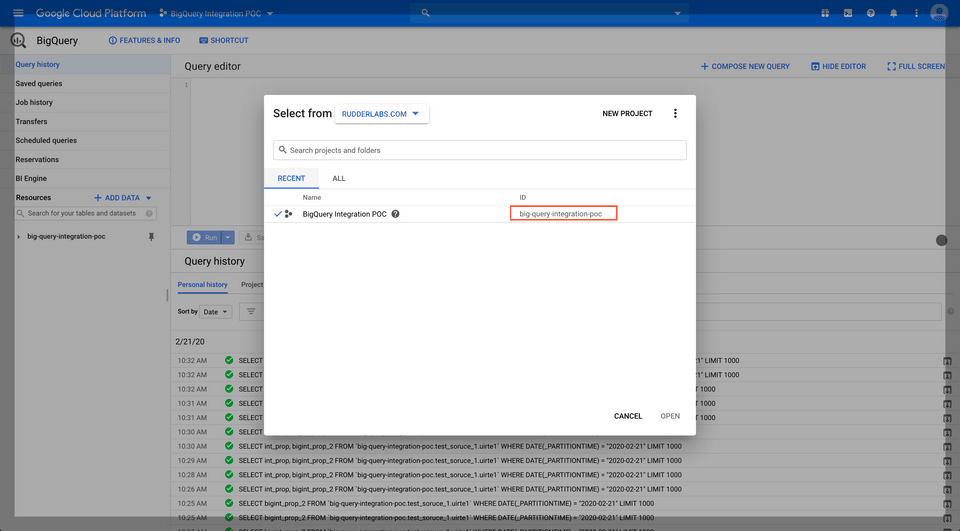The width and height of the screenshot is (960, 531).
Task: Open the hamburger navigation menu
Action: point(18,13)
